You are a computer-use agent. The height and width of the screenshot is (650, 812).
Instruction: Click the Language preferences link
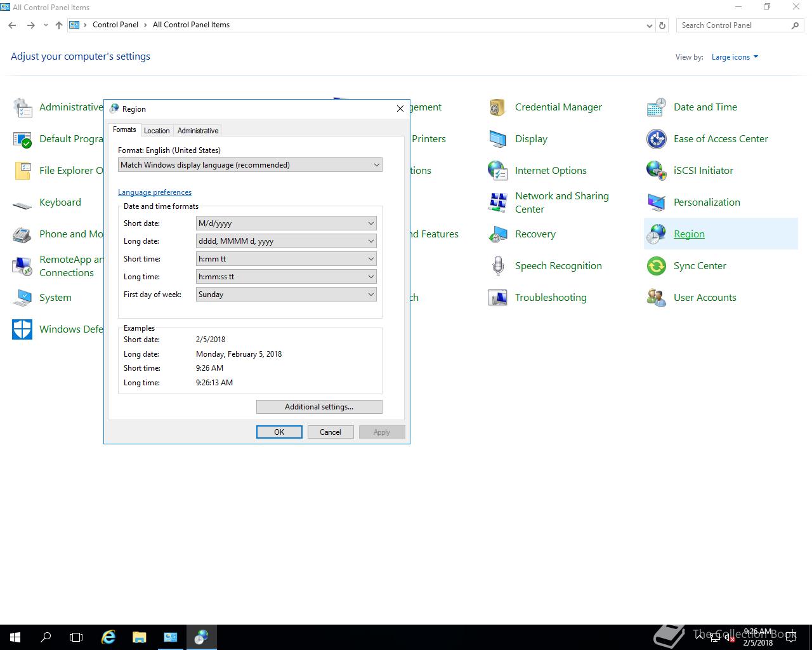(x=155, y=192)
